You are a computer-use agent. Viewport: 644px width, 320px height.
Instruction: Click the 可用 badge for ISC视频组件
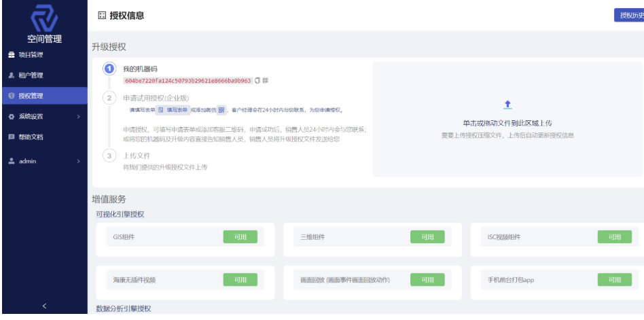coord(614,237)
